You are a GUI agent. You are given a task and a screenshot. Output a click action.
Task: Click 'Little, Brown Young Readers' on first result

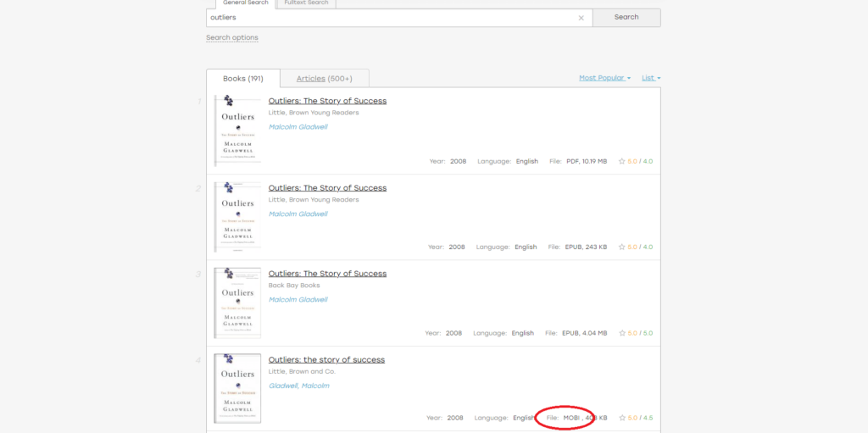[314, 113]
